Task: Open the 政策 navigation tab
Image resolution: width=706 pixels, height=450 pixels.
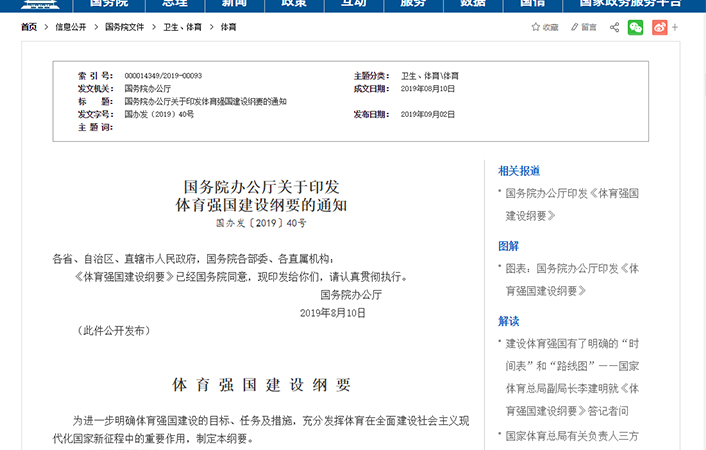Action: (293, 3)
